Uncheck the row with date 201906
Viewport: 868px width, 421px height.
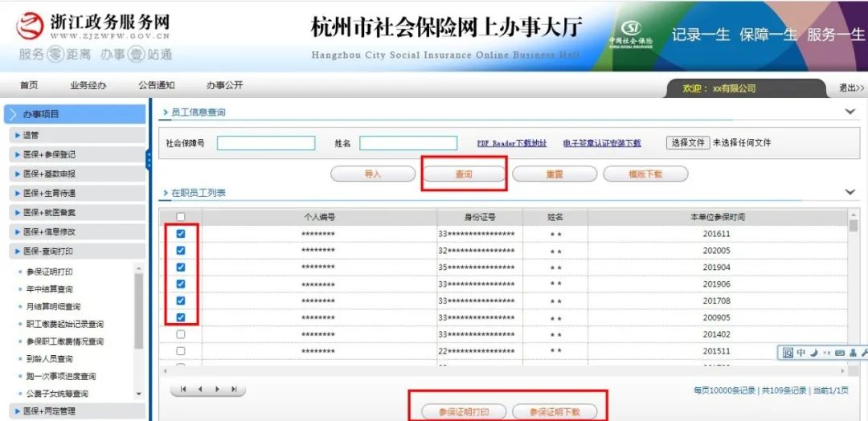[181, 284]
